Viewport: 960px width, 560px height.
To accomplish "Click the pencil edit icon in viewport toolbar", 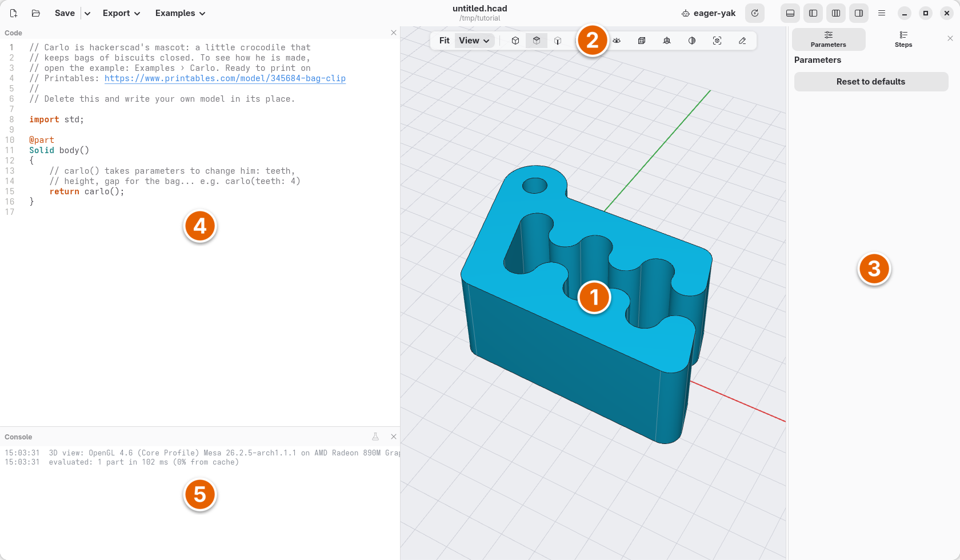I will (x=742, y=41).
